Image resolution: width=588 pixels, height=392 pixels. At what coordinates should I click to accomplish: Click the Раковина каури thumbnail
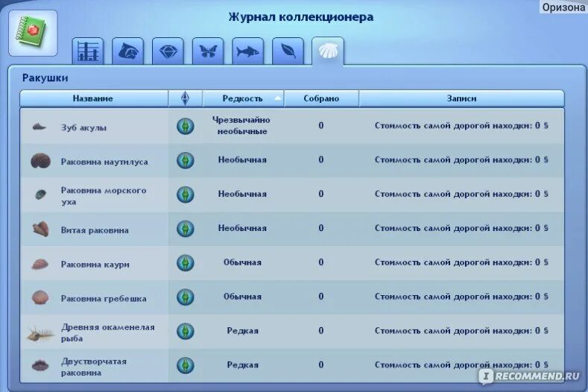pyautogui.click(x=40, y=264)
